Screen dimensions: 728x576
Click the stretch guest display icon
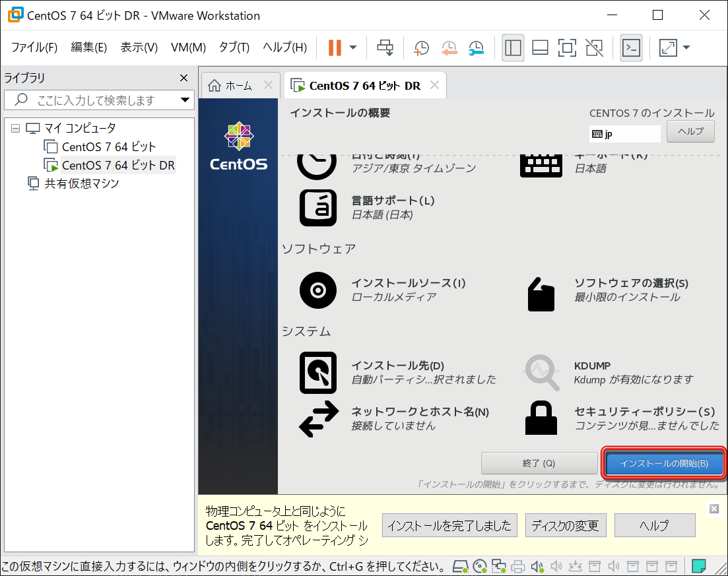coord(668,48)
